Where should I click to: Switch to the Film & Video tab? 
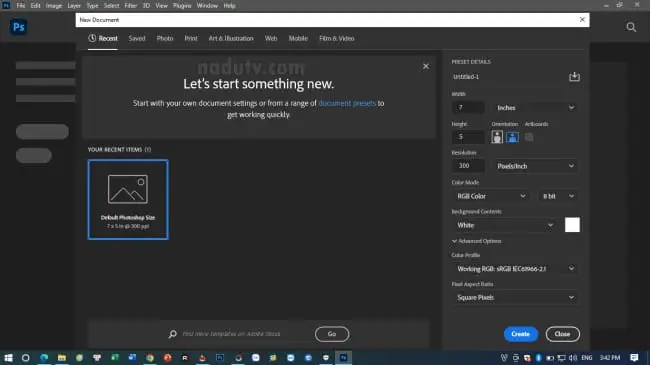pyautogui.click(x=337, y=38)
